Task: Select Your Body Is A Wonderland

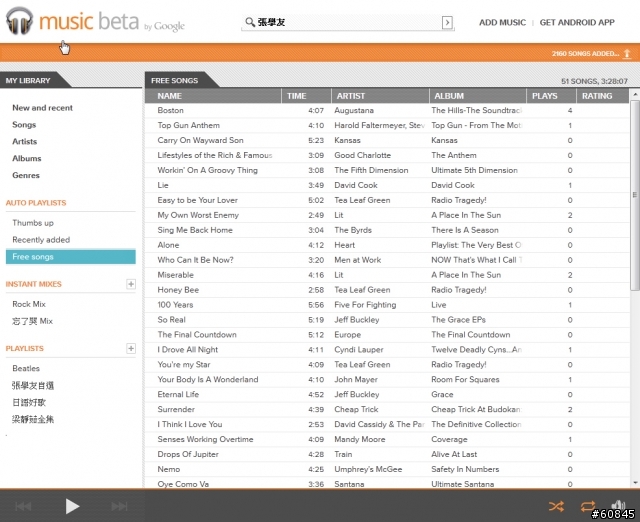Action: pos(208,380)
